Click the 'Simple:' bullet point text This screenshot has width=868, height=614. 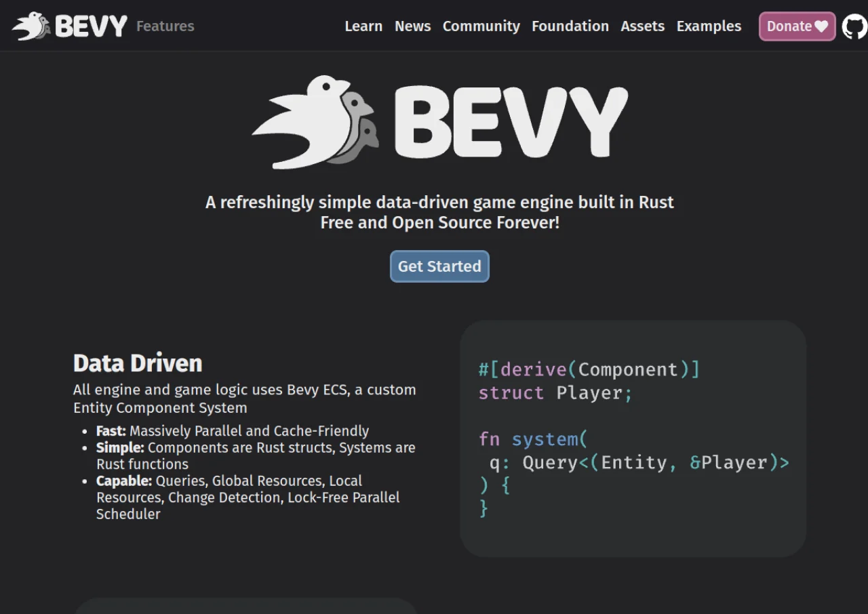tap(256, 456)
